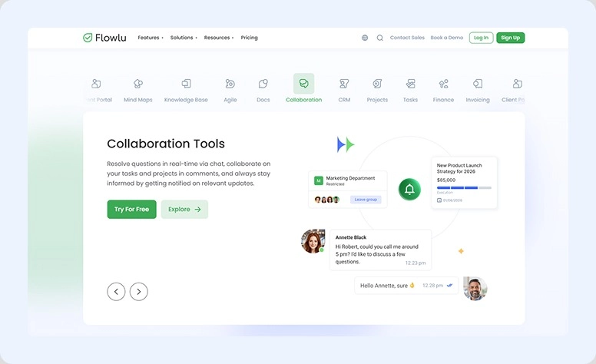Select the Collaboration feature icon
Screen dimensions: 596x364
click(x=303, y=84)
